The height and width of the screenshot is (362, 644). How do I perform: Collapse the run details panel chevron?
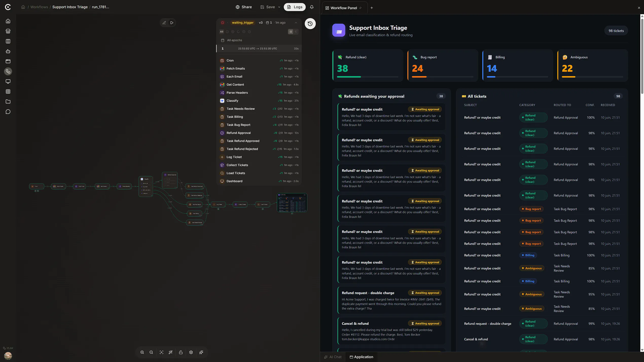[296, 23]
